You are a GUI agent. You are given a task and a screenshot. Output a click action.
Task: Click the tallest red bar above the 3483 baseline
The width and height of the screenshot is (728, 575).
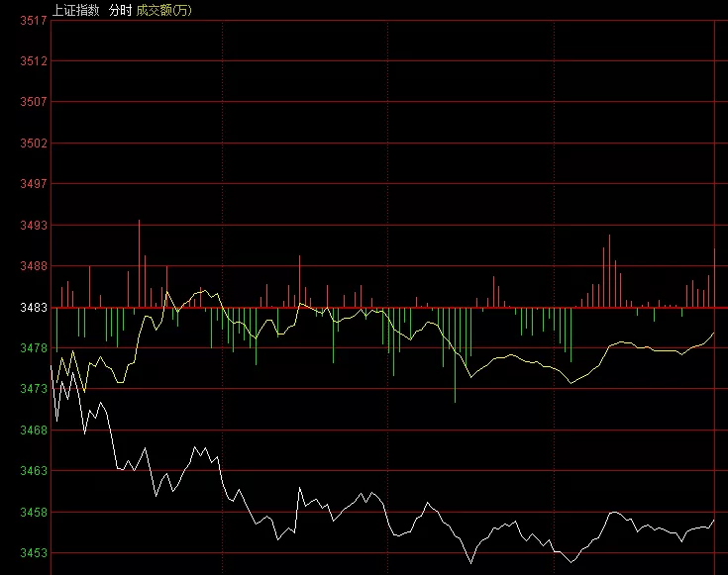coord(139,263)
